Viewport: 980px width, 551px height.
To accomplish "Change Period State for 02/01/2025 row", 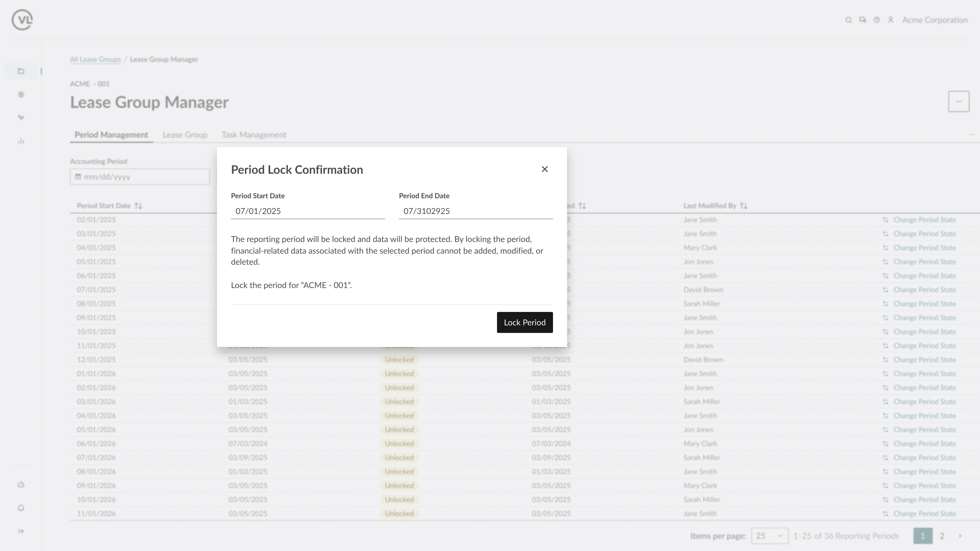I will coord(925,220).
